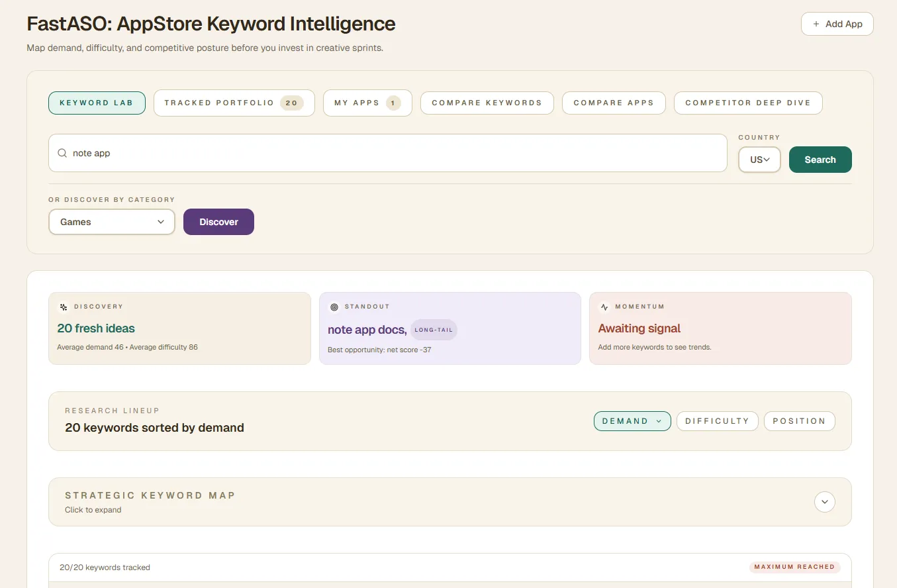The image size is (897, 588).
Task: Go to the Competitor Deep Dive tab
Action: [747, 103]
